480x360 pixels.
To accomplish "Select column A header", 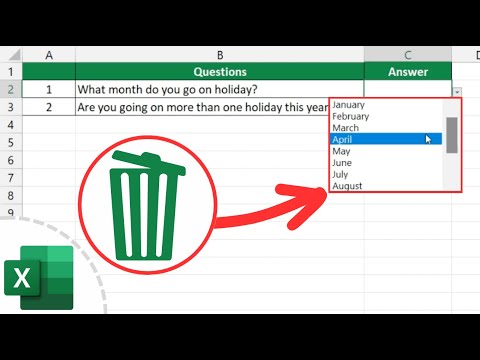I will 49,55.
